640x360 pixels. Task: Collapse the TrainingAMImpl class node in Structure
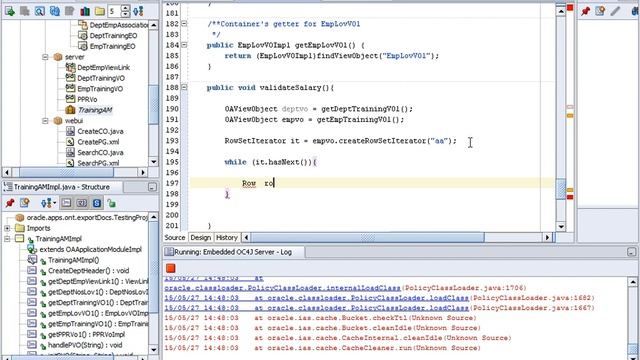coord(7,239)
